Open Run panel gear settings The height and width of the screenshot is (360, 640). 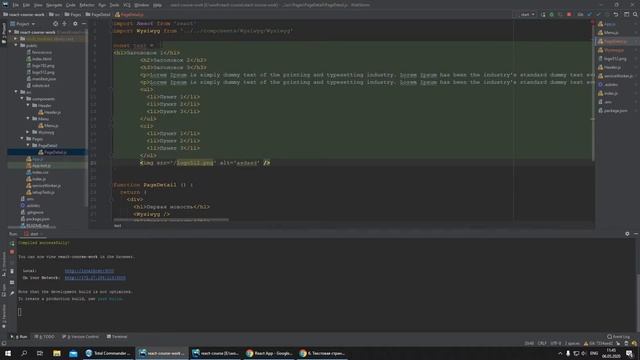coord(627,234)
